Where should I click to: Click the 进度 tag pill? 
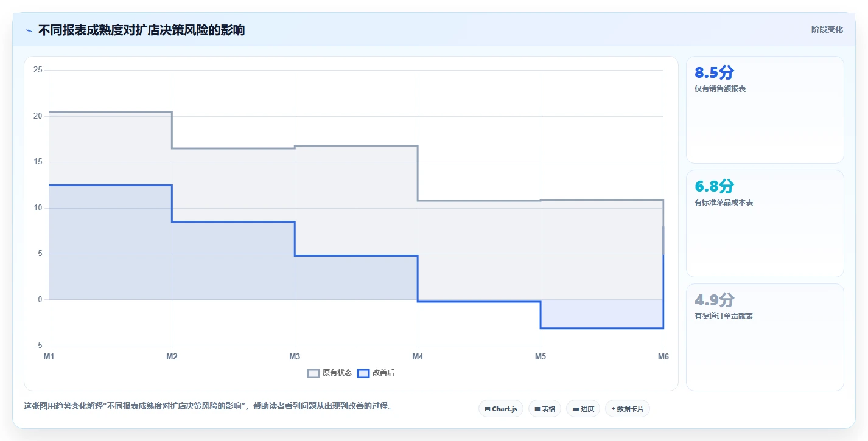coord(583,409)
